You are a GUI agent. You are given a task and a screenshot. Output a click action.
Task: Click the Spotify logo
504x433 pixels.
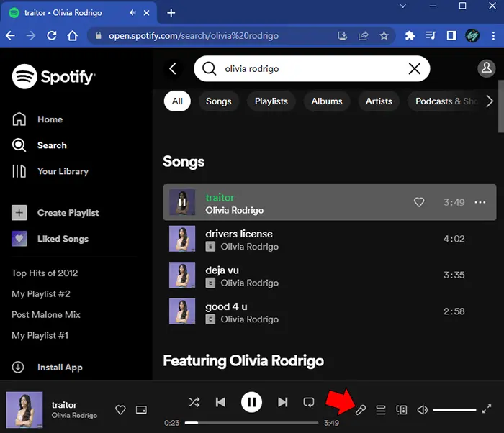pos(54,76)
